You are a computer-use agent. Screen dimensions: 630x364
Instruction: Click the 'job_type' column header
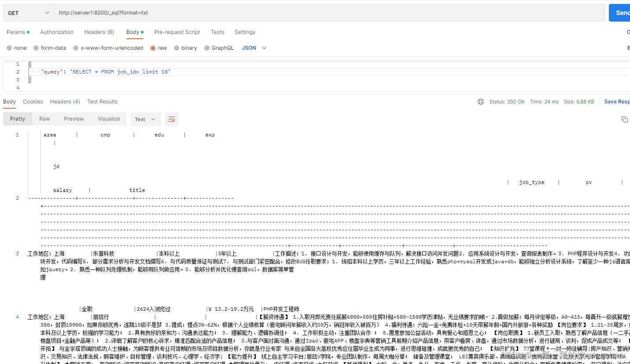click(x=531, y=182)
